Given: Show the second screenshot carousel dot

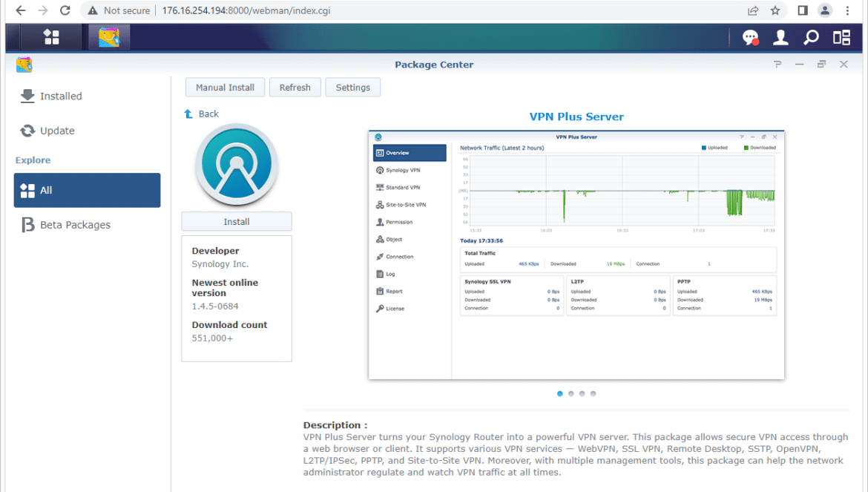Looking at the screenshot, I should (571, 393).
